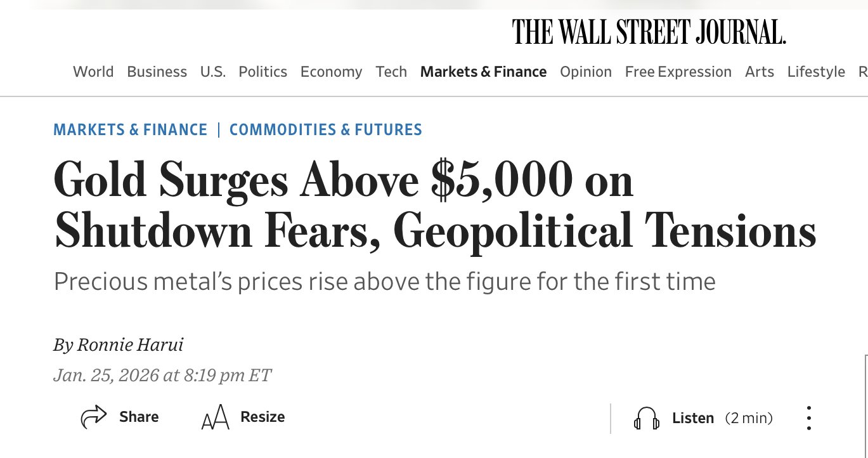Click the Markets & Finance breadcrumb link
The height and width of the screenshot is (458, 868).
click(x=130, y=130)
